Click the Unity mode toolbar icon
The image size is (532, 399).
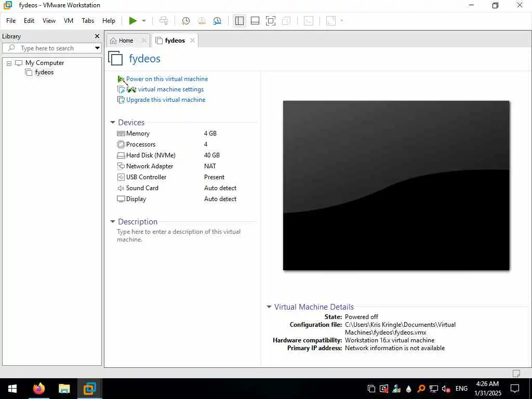(x=286, y=21)
